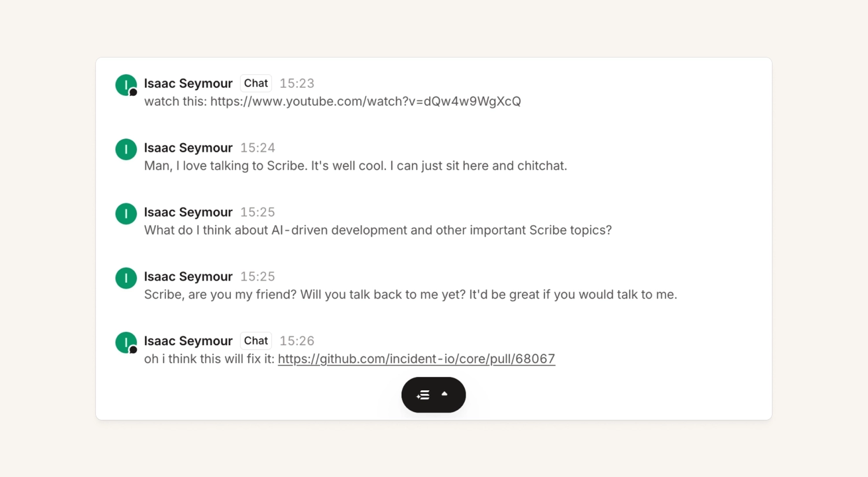The image size is (868, 477).
Task: Click the avatar on the 15:26 chat message
Action: [126, 342]
